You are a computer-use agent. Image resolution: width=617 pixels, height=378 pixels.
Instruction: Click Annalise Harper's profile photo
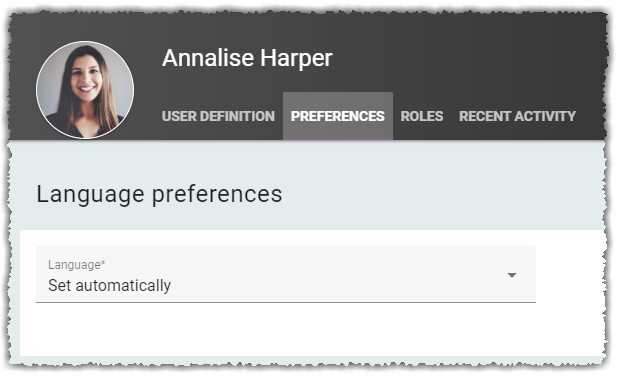click(x=85, y=90)
